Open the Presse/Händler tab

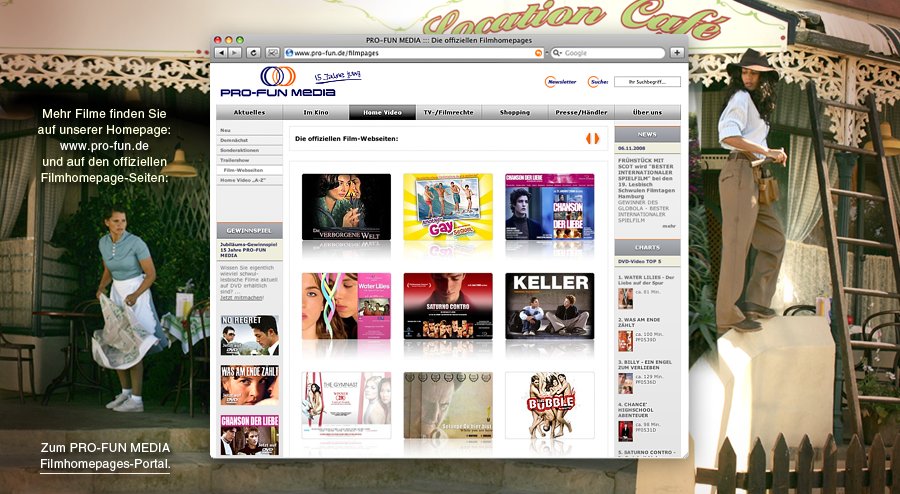[581, 112]
